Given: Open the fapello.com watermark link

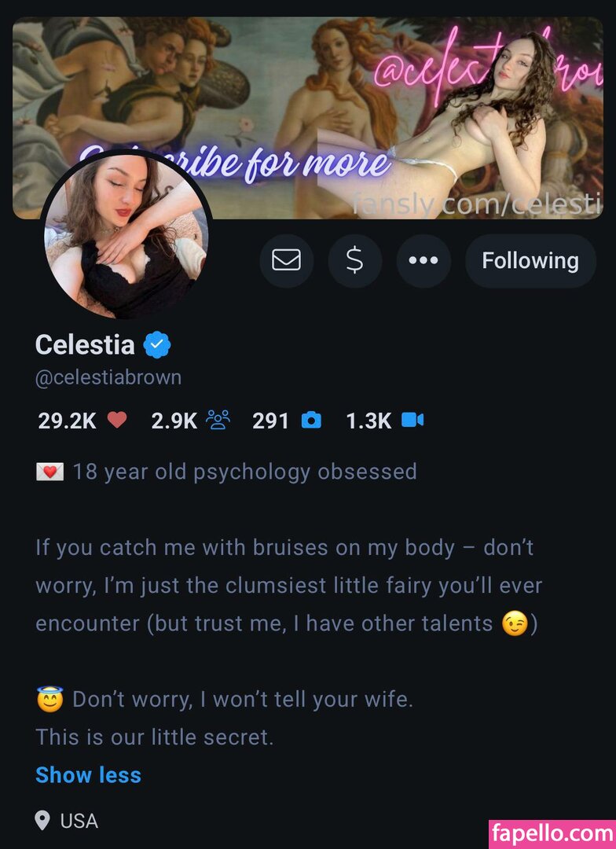Looking at the screenshot, I should coord(552,832).
